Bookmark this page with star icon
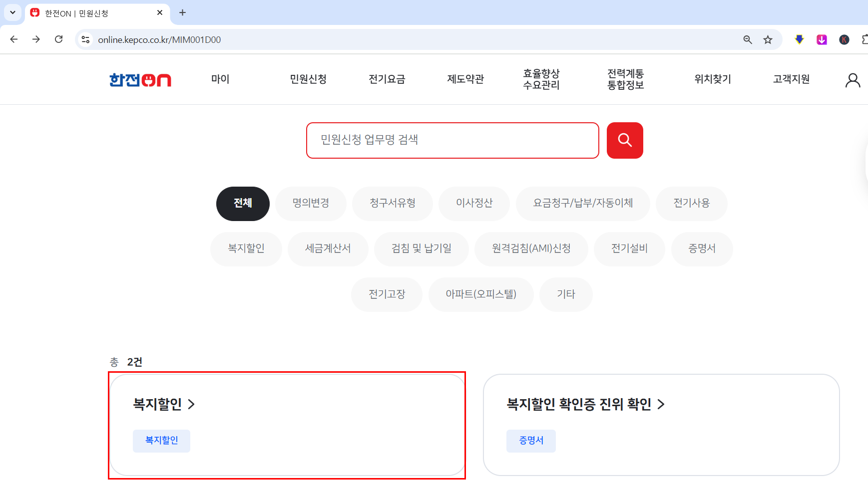Image resolution: width=868 pixels, height=497 pixels. (768, 39)
